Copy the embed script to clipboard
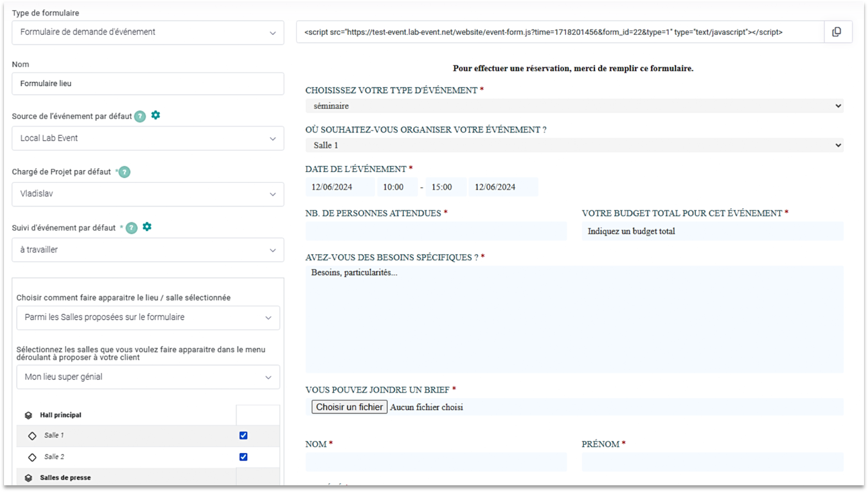The width and height of the screenshot is (868, 492). coord(837,32)
